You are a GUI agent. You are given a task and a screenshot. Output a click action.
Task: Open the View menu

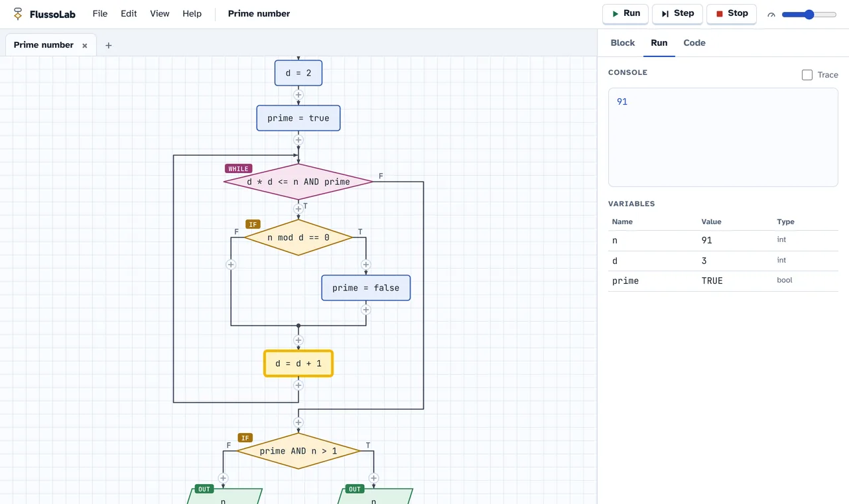(160, 13)
